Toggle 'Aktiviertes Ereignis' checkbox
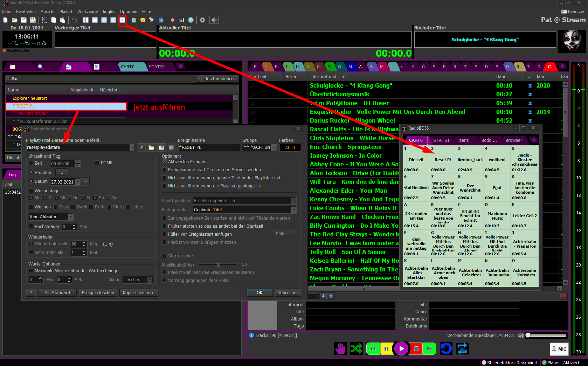 [x=164, y=162]
